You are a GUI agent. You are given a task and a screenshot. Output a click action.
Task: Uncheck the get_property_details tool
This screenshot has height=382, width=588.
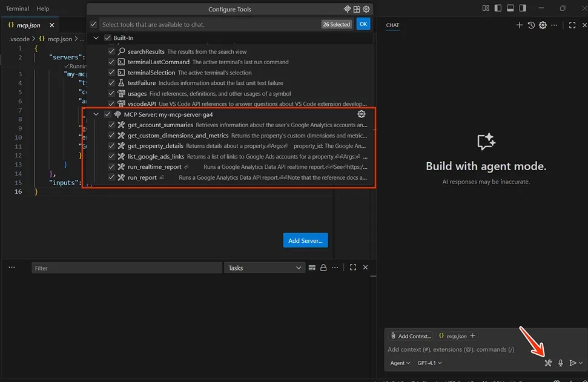pos(111,146)
